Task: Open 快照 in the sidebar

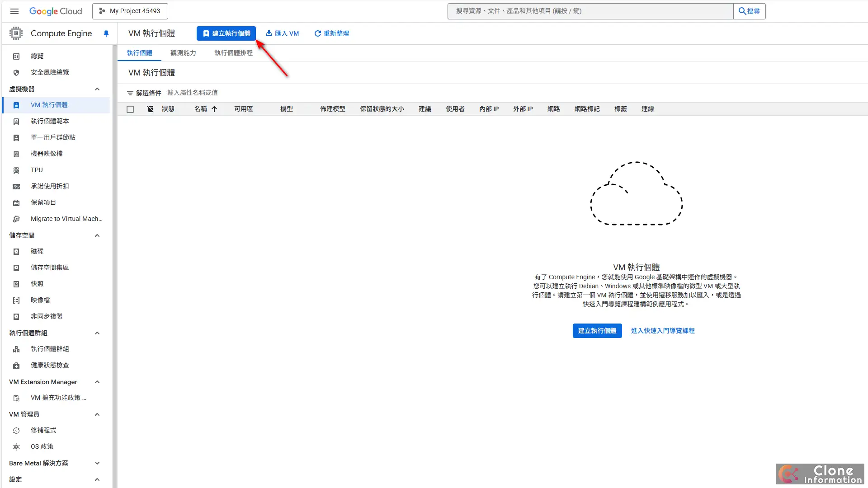Action: 37,284
